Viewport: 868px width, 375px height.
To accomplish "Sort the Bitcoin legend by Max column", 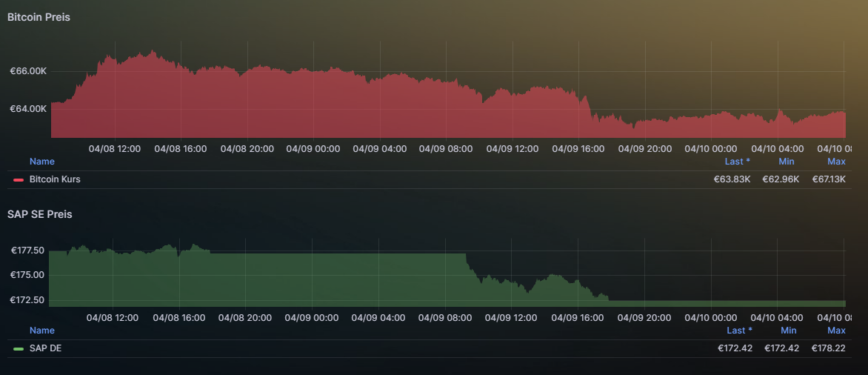I will [836, 162].
